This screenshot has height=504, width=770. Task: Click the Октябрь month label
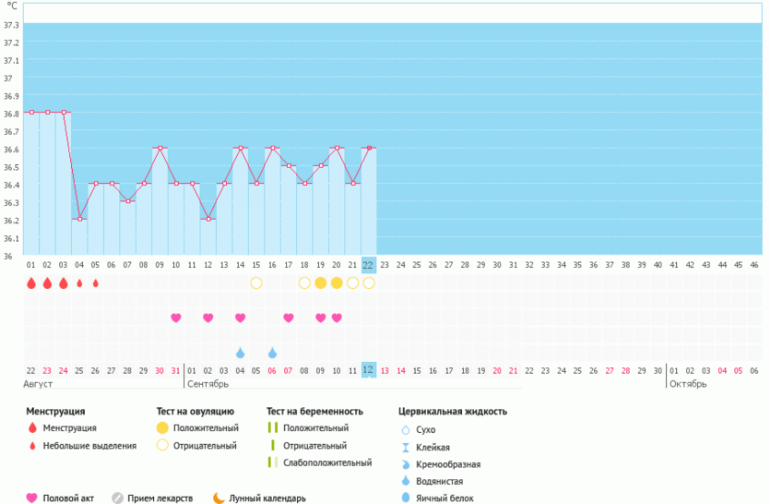coord(687,384)
